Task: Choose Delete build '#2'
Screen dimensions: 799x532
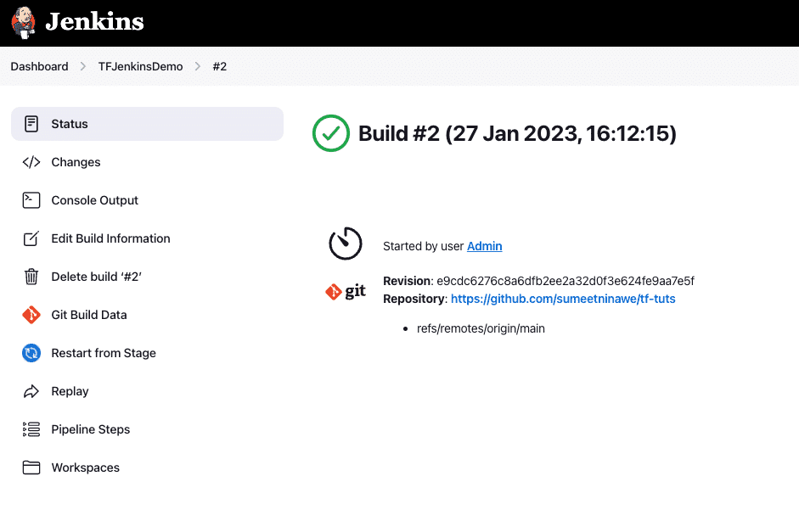Action: [96, 277]
